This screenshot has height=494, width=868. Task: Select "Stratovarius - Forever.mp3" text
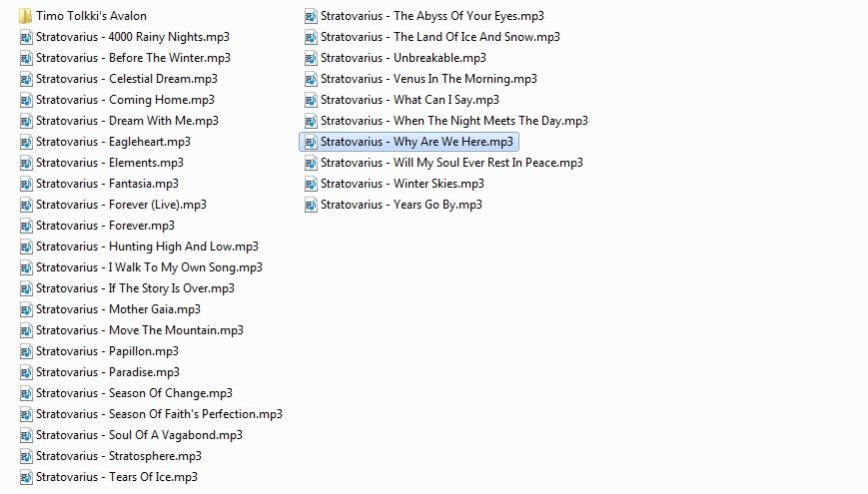[x=105, y=227]
